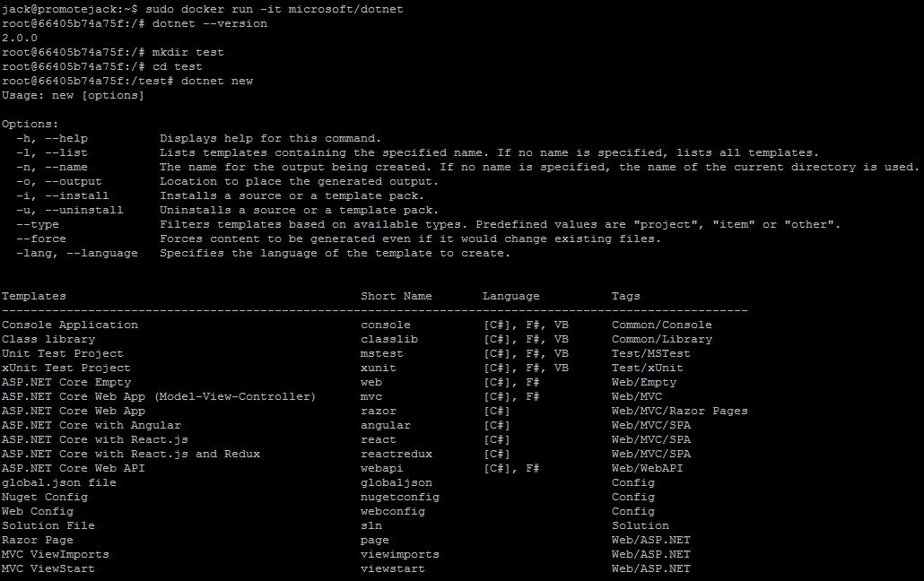Click the 'globaljson' short name
Viewport: 924px width, 581px height.
point(397,482)
